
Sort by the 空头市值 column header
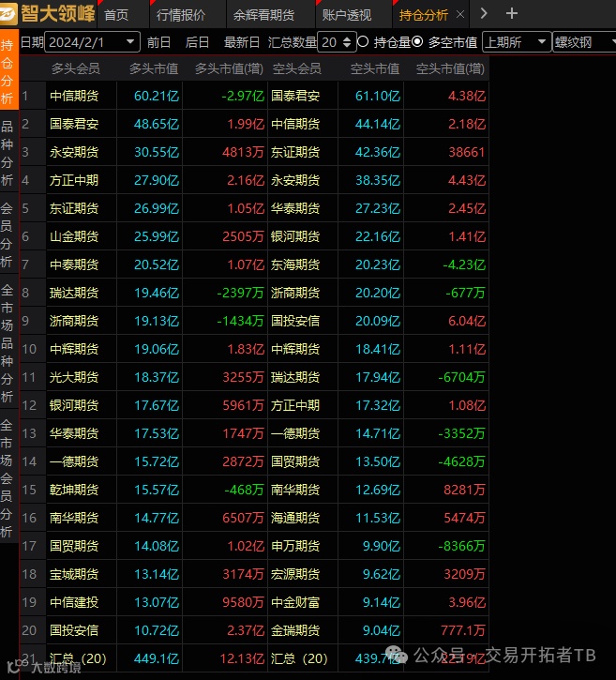(x=375, y=68)
